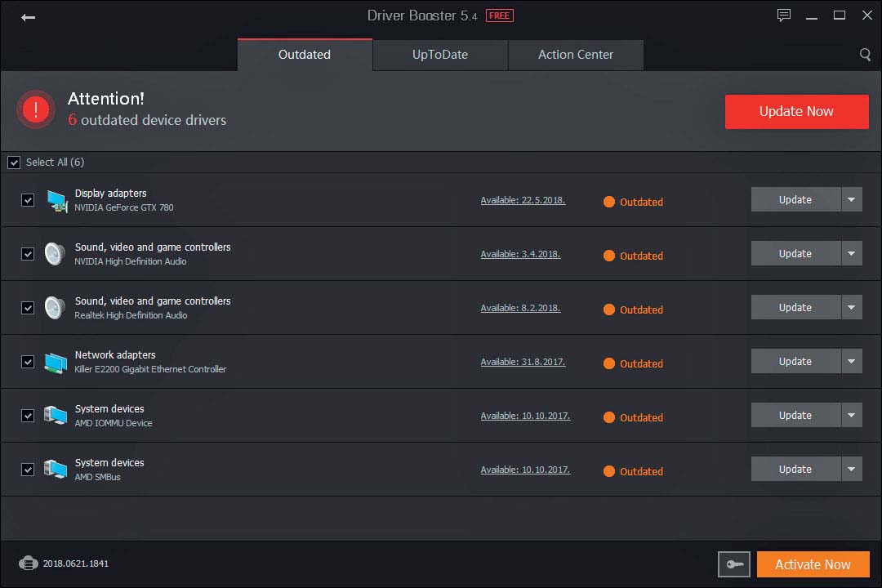Image resolution: width=882 pixels, height=588 pixels.
Task: Uncheck the AMD IOMMU Device checkbox
Action: (28, 415)
